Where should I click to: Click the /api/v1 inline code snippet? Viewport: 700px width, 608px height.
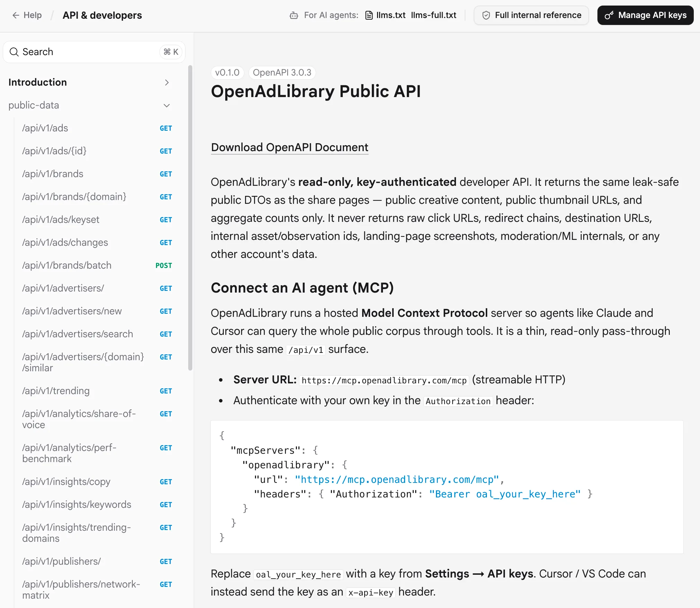(x=306, y=350)
